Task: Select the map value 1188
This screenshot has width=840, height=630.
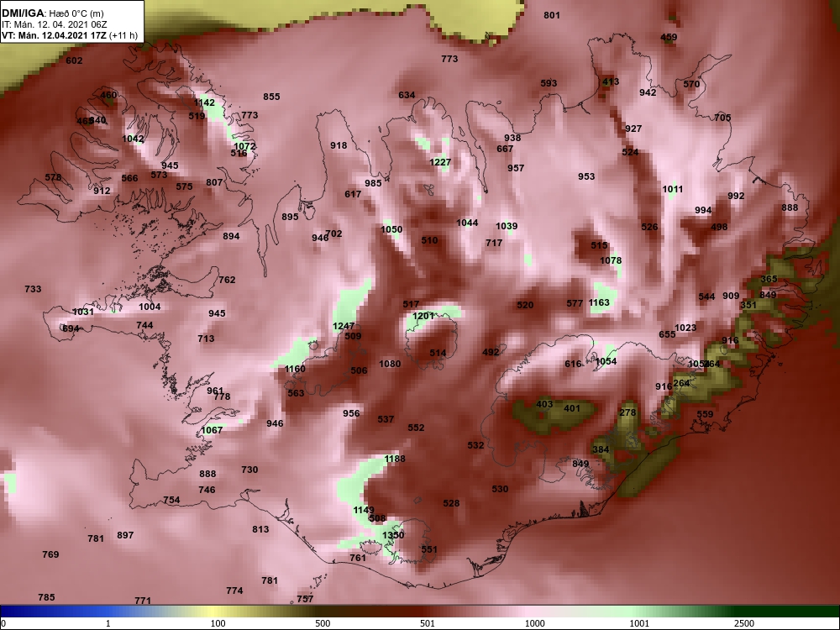Action: click(x=395, y=459)
